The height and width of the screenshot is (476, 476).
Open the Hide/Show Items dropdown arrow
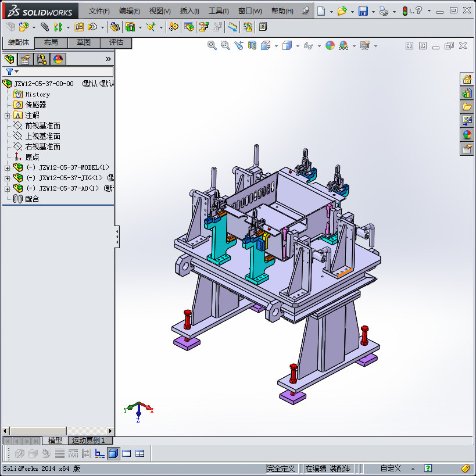point(319,46)
